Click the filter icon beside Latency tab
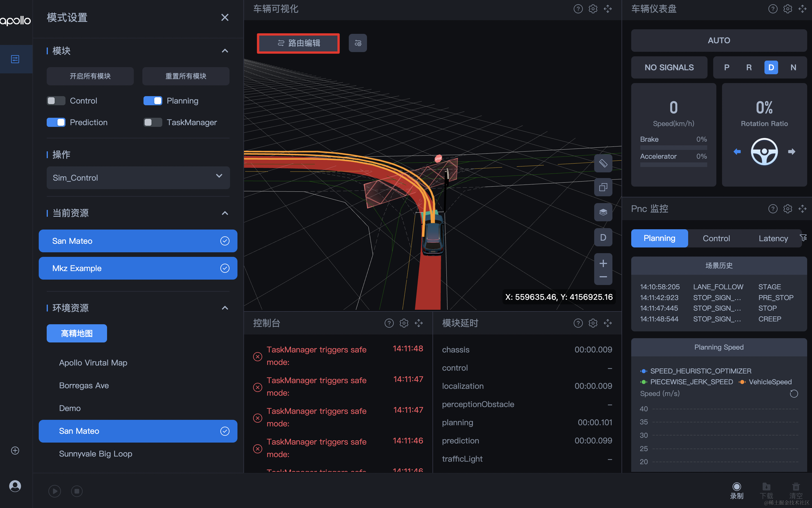This screenshot has width=812, height=508. 803,238
